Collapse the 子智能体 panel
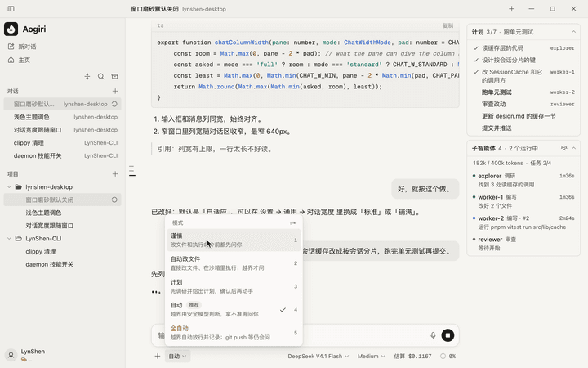This screenshot has height=368, width=588. [573, 148]
